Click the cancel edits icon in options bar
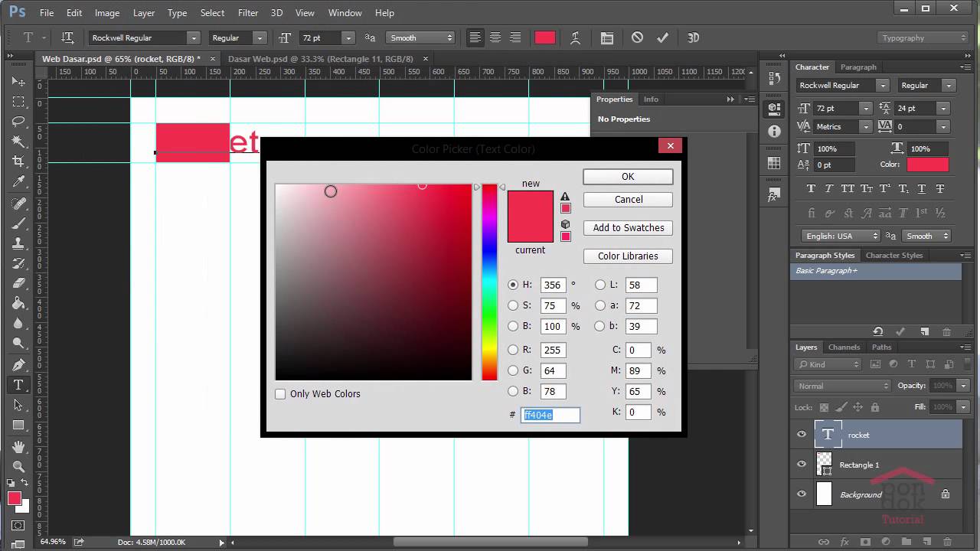This screenshot has width=980, height=551. pos(637,37)
